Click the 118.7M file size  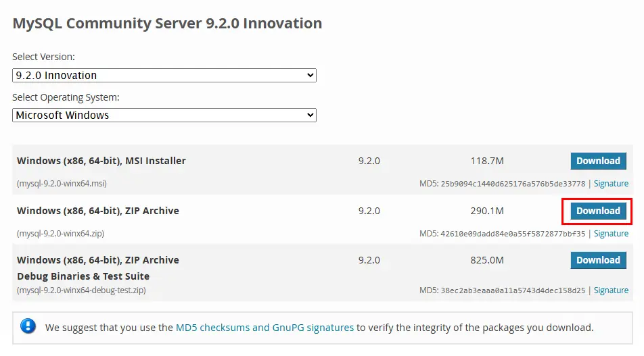click(487, 161)
